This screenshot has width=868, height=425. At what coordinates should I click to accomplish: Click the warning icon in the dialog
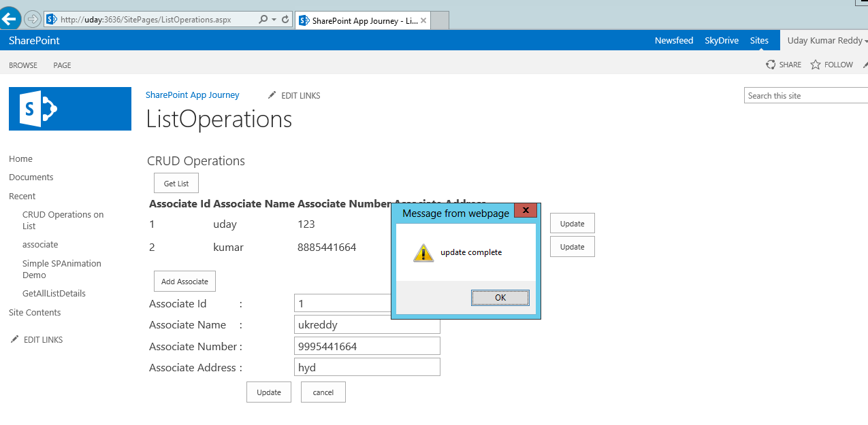pos(423,253)
